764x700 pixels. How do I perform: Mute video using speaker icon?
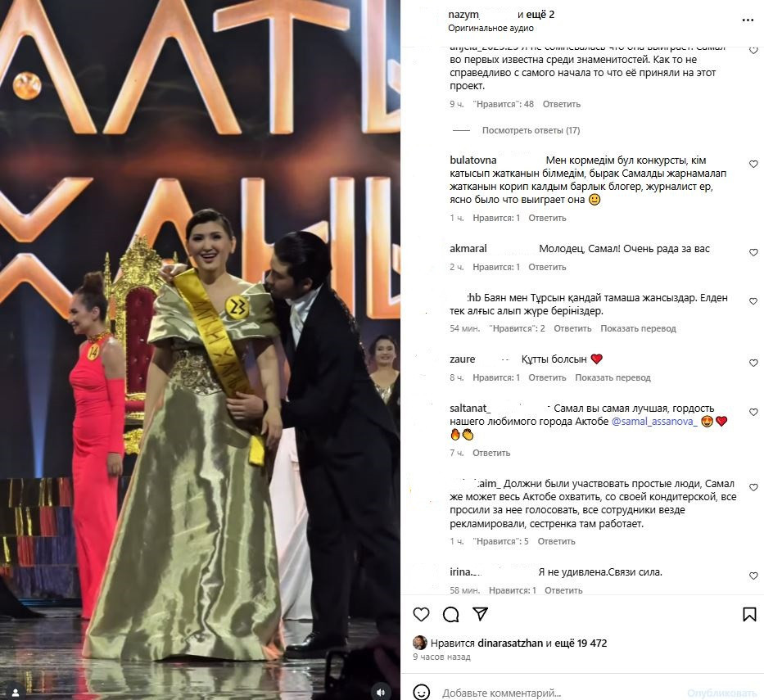[x=381, y=692]
